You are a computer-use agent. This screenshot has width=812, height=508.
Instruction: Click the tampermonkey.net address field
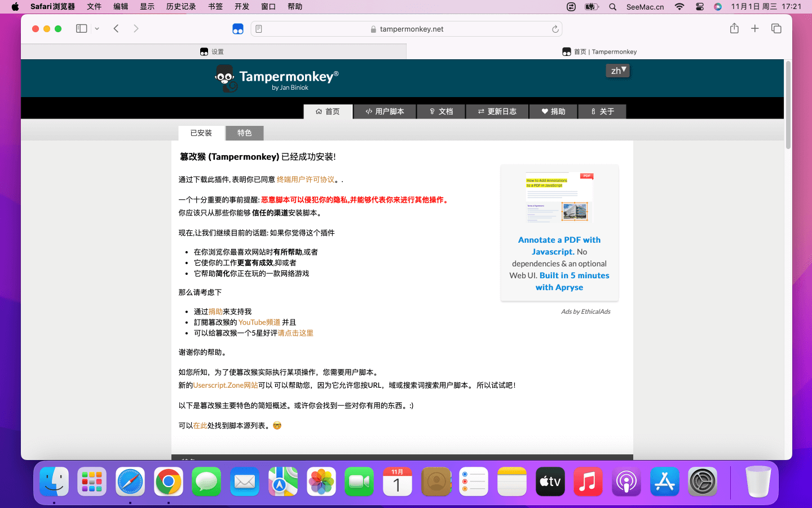click(407, 29)
